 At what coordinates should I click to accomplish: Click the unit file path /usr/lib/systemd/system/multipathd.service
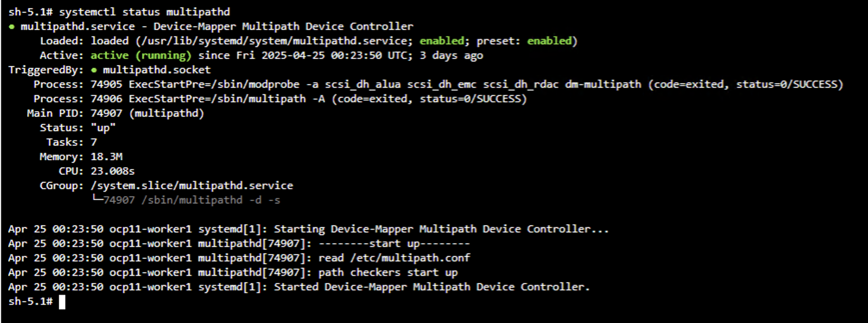pyautogui.click(x=274, y=41)
